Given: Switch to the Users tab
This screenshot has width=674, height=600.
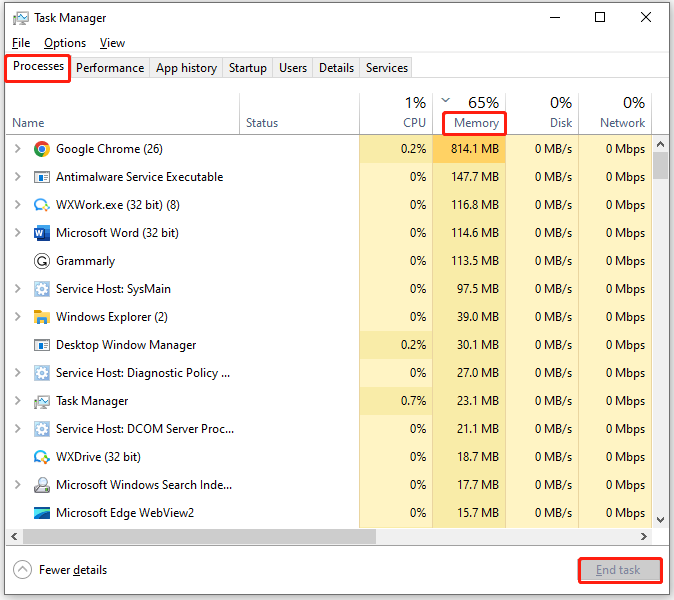Looking at the screenshot, I should point(293,68).
